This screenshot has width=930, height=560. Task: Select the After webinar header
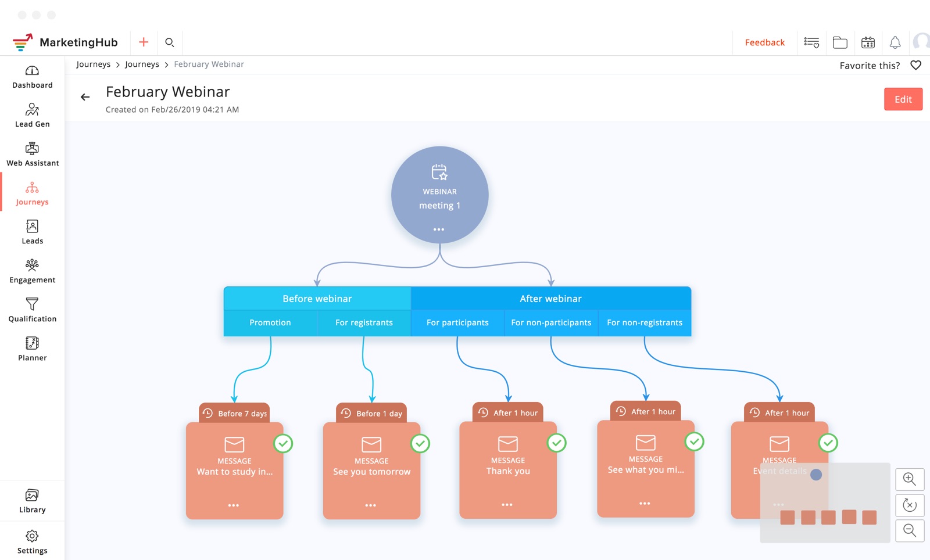[551, 299]
